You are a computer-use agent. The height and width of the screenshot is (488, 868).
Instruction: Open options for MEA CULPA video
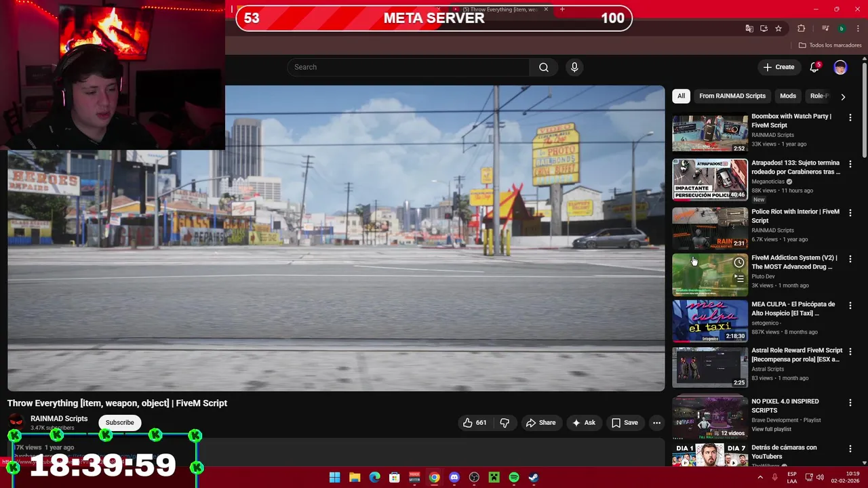850,306
